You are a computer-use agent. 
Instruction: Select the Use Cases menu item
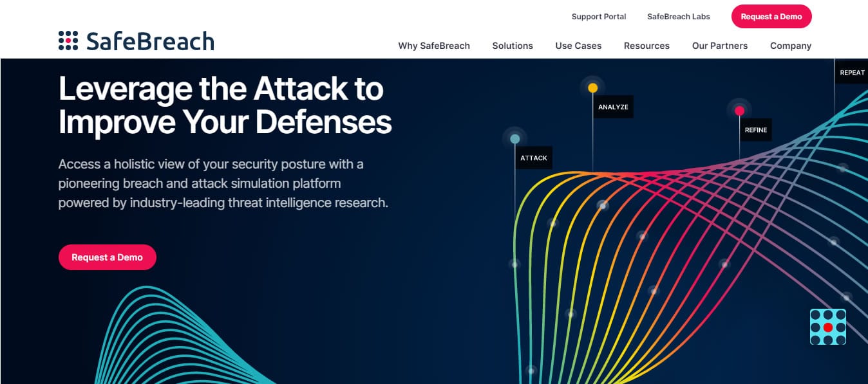[578, 46]
